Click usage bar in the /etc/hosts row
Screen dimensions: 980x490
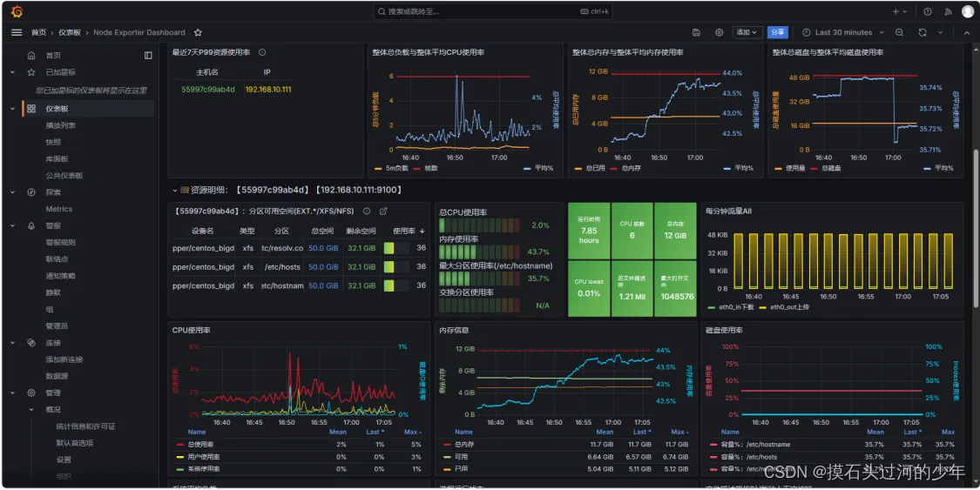[x=396, y=266]
